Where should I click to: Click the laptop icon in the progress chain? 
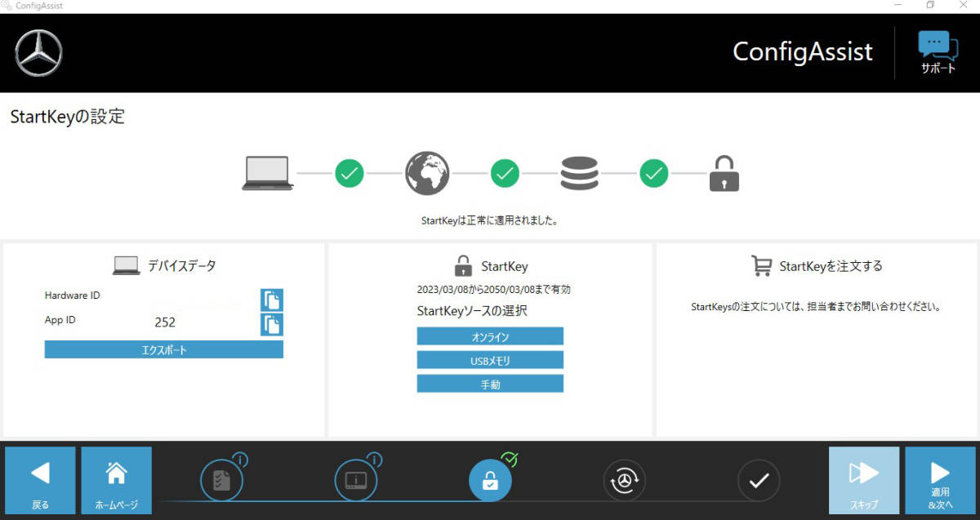(x=267, y=173)
